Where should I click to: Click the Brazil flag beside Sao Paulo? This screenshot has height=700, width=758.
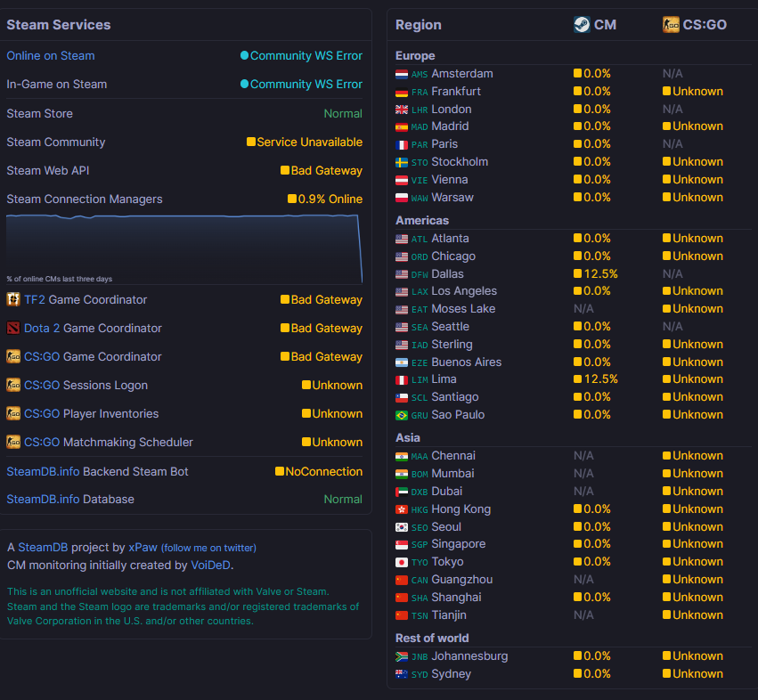click(401, 415)
